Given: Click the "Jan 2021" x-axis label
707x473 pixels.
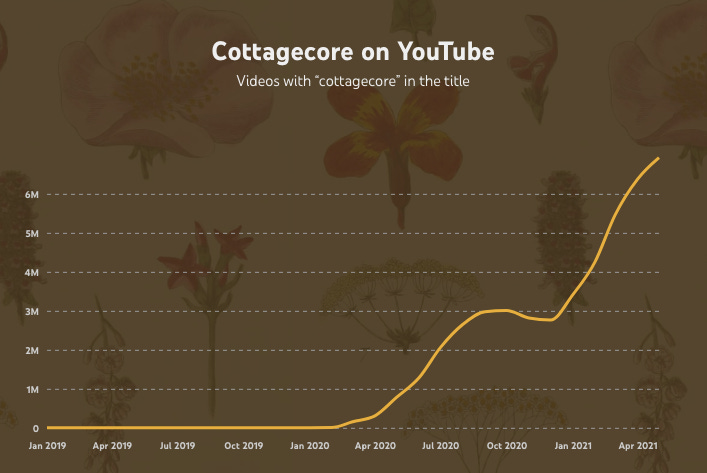Looking at the screenshot, I should pyautogui.click(x=573, y=446).
